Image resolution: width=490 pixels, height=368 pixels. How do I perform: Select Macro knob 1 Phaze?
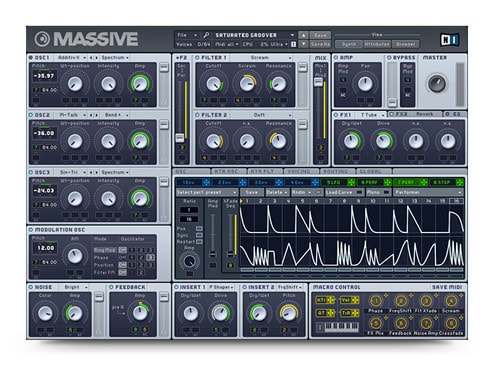click(x=376, y=301)
